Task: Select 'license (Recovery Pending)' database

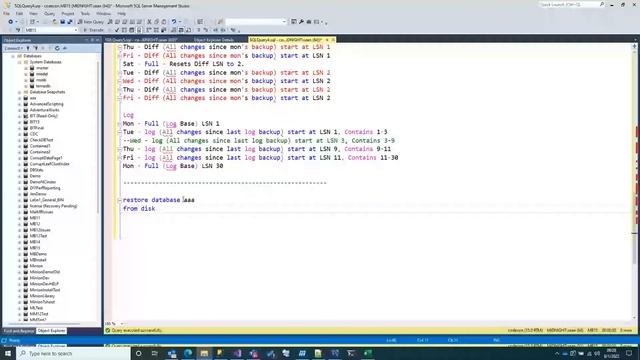Action: pyautogui.click(x=53, y=206)
